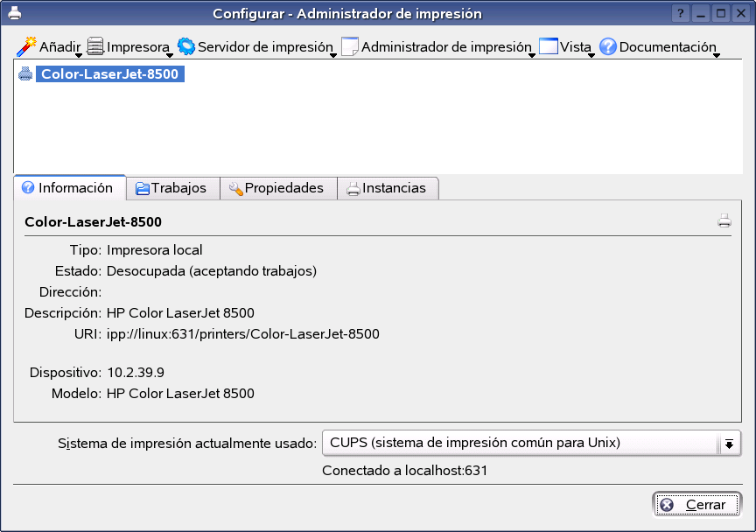The image size is (756, 532).
Task: Click the Estado value Desocupada (aceptando trabajos)
Action: point(212,271)
